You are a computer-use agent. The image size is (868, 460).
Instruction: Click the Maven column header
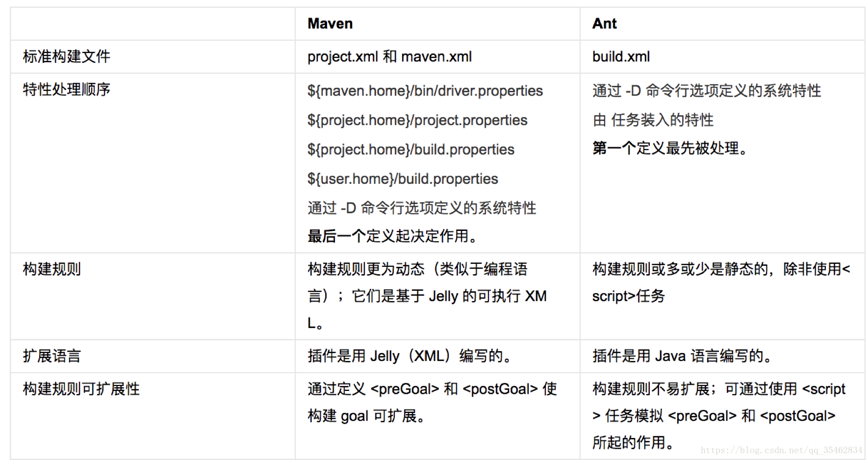(330, 24)
